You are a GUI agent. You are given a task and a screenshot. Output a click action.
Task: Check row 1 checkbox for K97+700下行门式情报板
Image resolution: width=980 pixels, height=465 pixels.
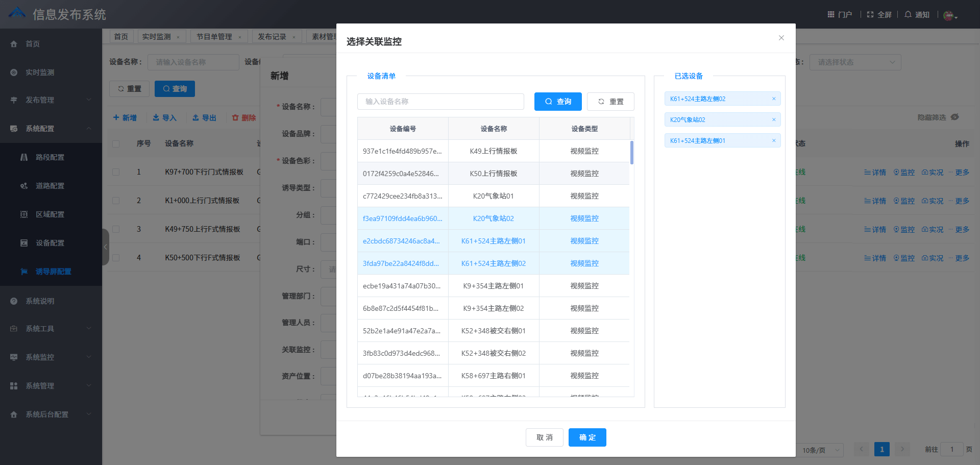click(x=116, y=172)
